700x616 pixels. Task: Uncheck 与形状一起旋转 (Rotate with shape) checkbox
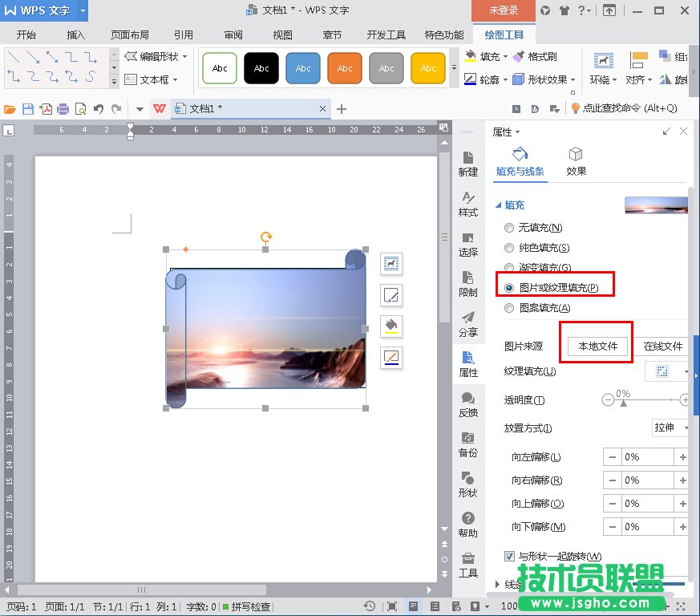click(509, 556)
